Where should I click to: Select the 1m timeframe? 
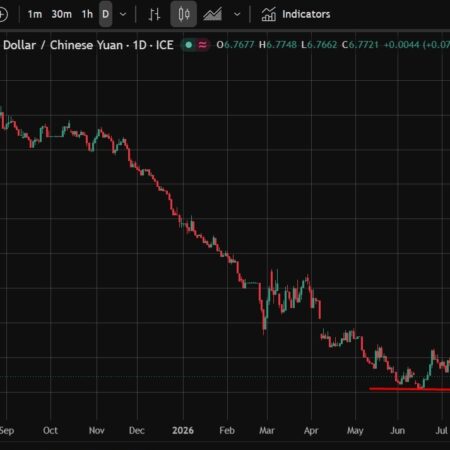tap(35, 14)
